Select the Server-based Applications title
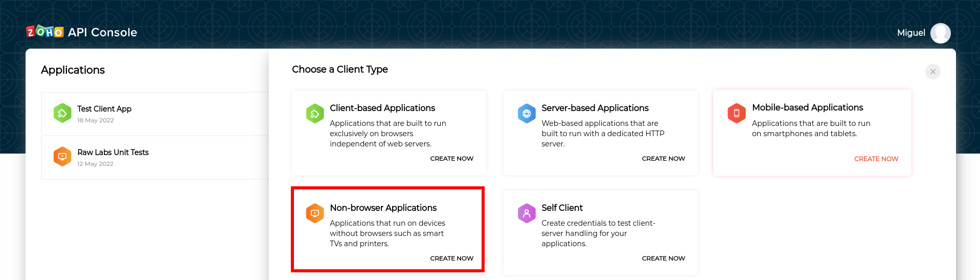The height and width of the screenshot is (280, 980). (595, 108)
